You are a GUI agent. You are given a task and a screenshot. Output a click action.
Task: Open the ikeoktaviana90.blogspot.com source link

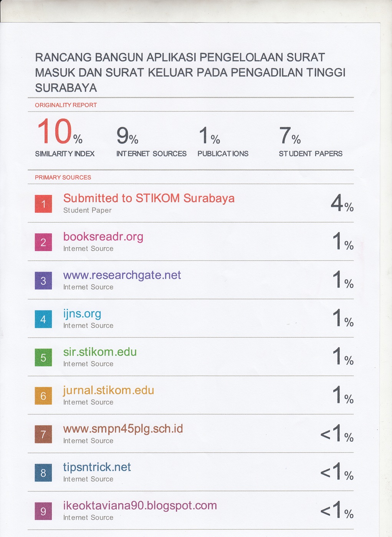140,506
